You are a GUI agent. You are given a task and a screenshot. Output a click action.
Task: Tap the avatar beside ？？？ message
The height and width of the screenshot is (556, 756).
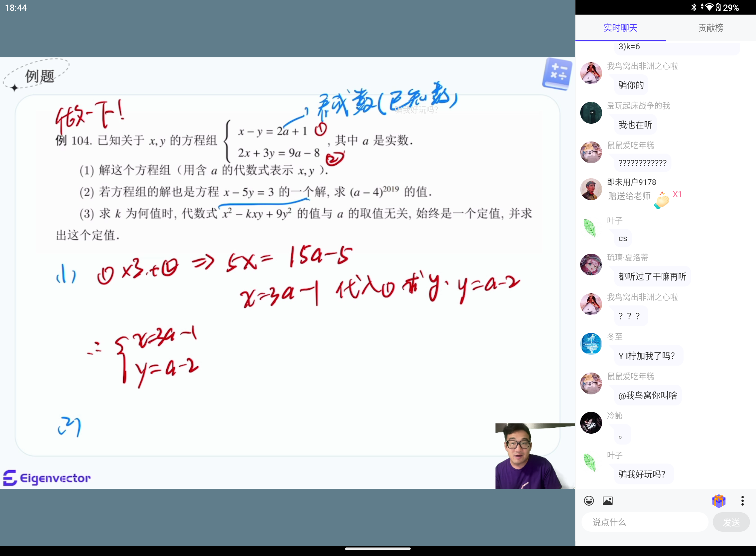[x=591, y=304]
